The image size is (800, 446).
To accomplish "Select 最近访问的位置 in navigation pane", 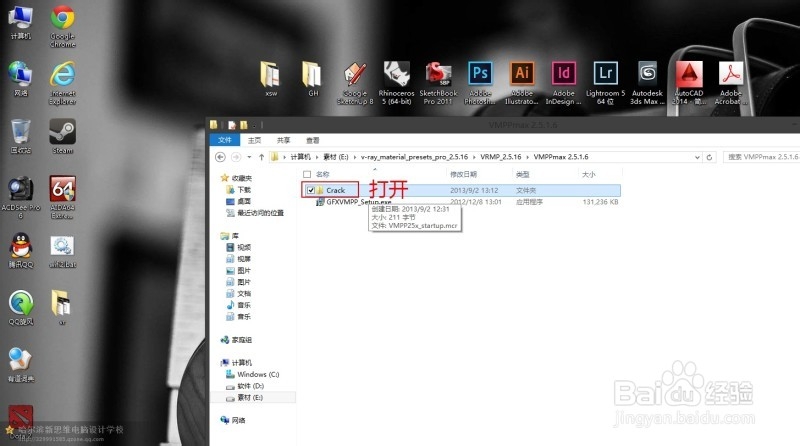I will pos(255,213).
